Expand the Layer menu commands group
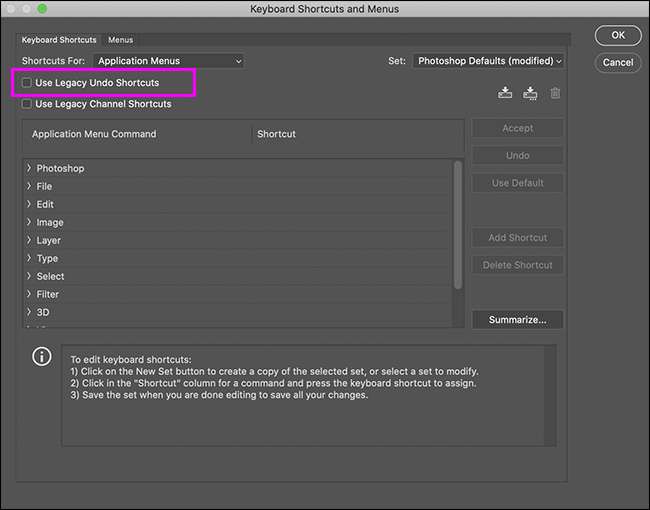This screenshot has height=510, width=650. [x=29, y=240]
